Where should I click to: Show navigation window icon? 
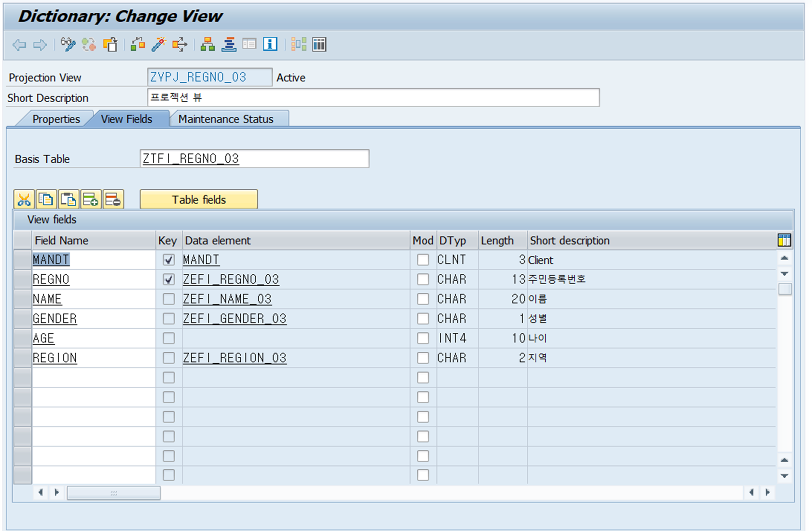tap(229, 44)
